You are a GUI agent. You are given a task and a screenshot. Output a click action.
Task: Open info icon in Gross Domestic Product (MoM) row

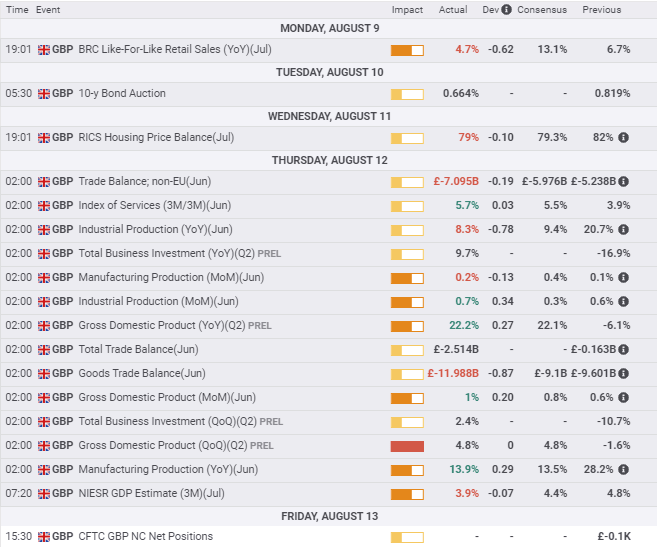click(624, 398)
